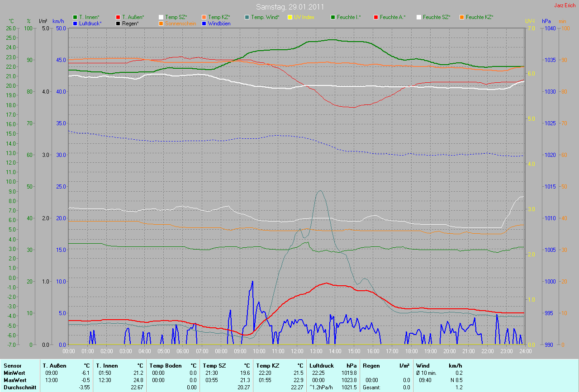Image resolution: width=579 pixels, height=392 pixels.
Task: Click the Feuchte SZ legend label
Action: [437, 17]
